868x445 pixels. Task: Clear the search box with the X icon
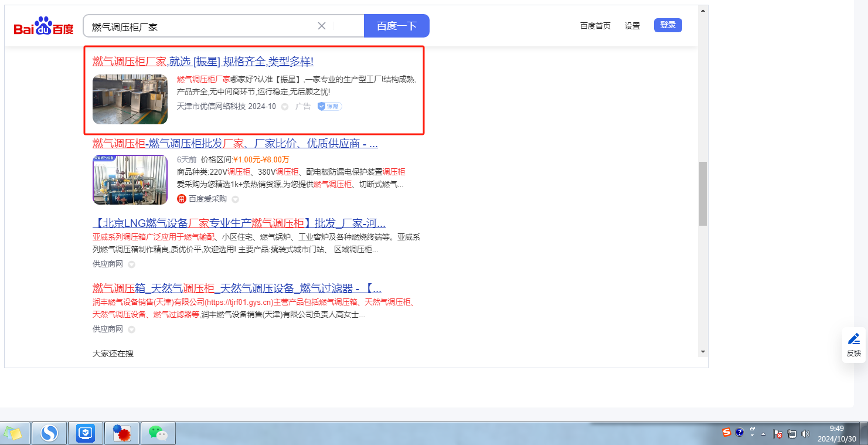pyautogui.click(x=322, y=26)
